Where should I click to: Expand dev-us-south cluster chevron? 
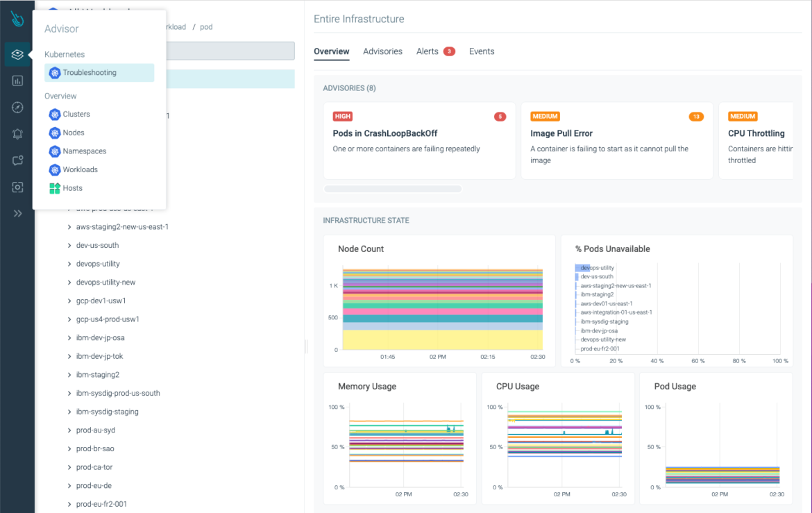(x=69, y=246)
